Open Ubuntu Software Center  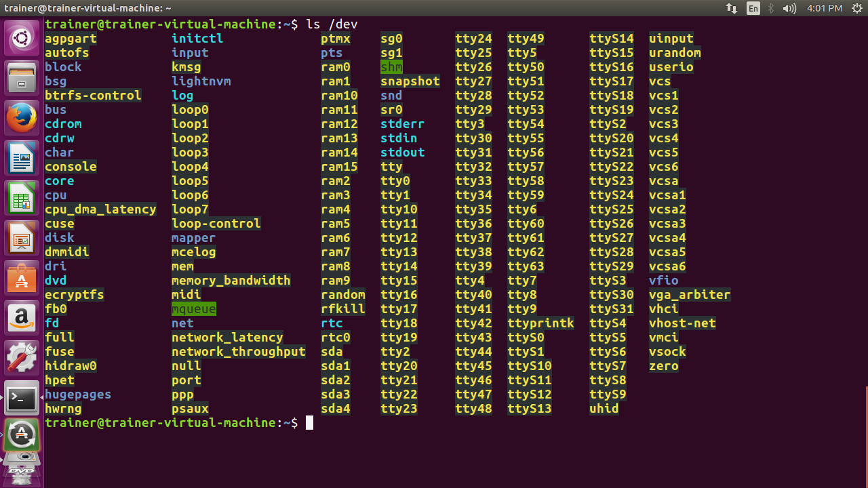22,278
